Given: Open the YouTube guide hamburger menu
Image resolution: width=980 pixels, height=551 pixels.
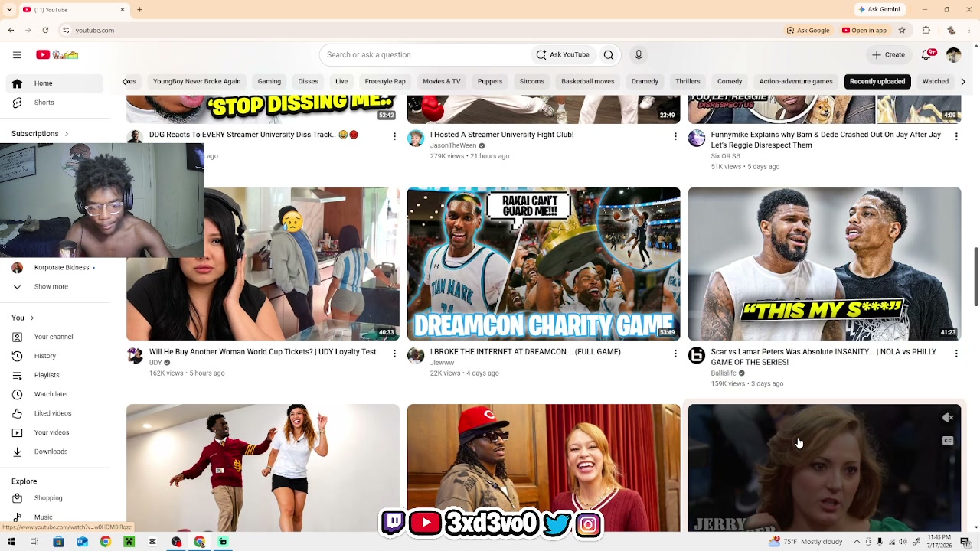Looking at the screenshot, I should pos(17,54).
